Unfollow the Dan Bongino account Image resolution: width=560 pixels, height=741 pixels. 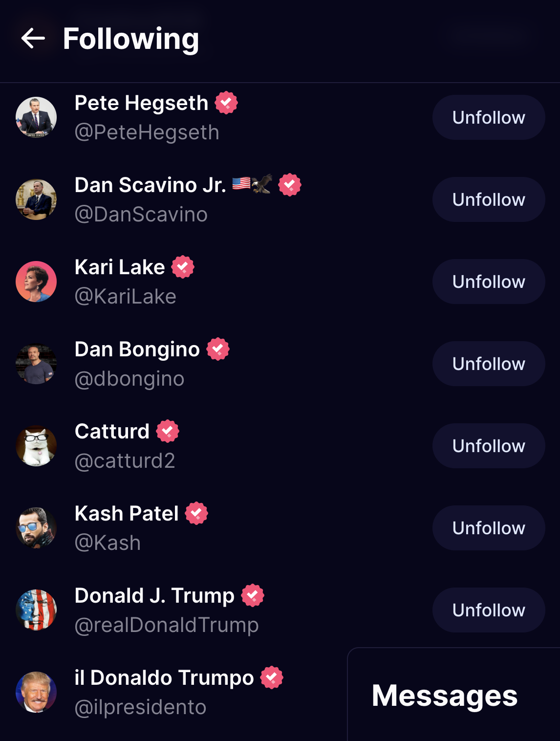pos(488,364)
